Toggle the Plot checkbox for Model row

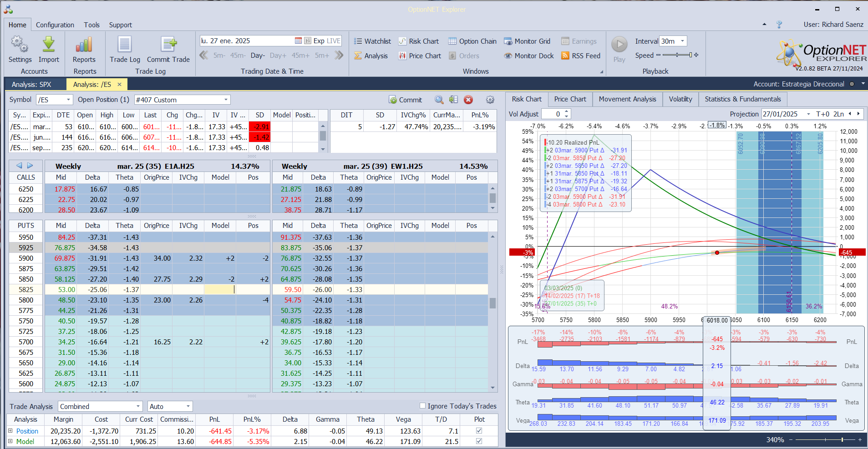[x=479, y=441]
